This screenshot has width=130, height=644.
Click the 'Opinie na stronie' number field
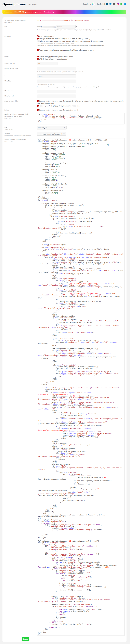(x=47, y=63)
